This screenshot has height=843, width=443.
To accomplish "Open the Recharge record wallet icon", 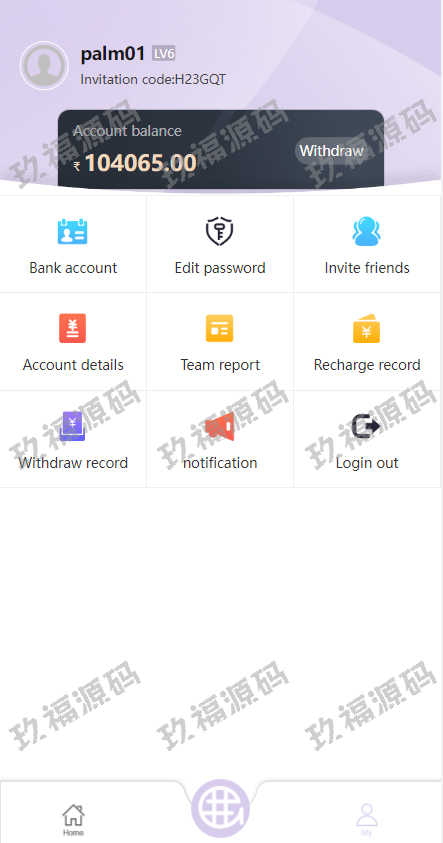I will (367, 328).
